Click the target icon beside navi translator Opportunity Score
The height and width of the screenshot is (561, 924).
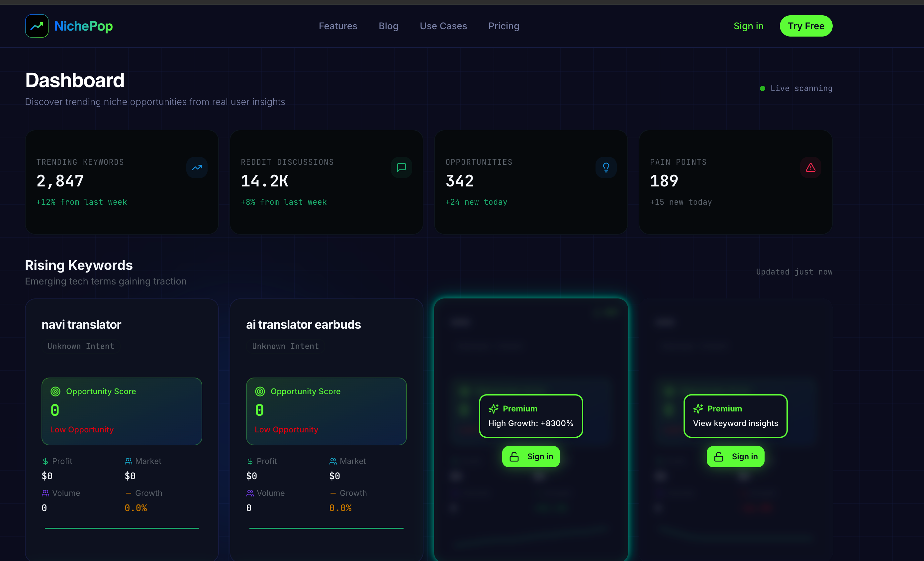55,392
